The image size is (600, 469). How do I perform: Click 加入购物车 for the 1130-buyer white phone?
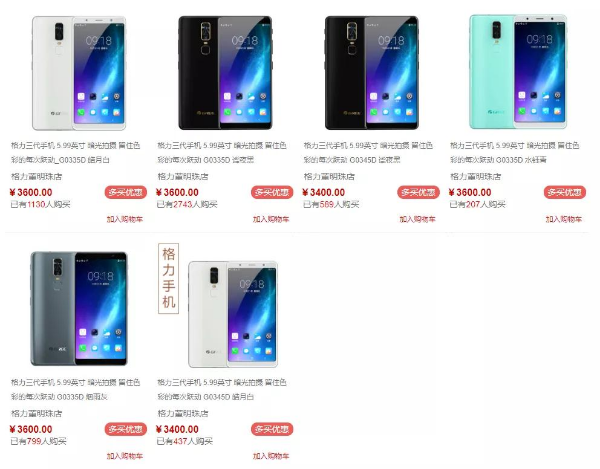(125, 219)
